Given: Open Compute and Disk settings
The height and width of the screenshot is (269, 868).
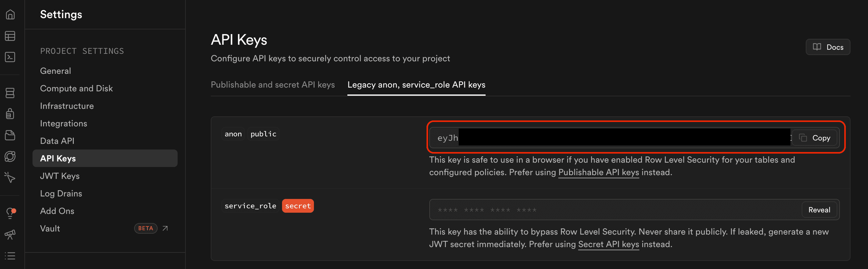Looking at the screenshot, I should tap(77, 88).
